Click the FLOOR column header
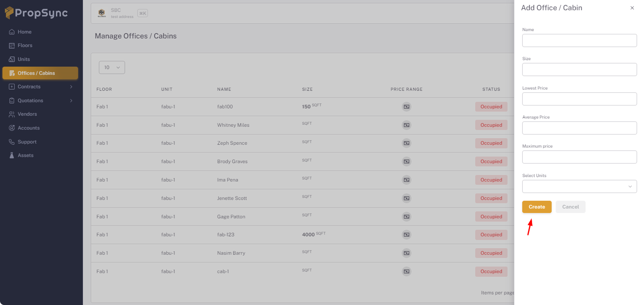This screenshot has width=644, height=305. (104, 89)
